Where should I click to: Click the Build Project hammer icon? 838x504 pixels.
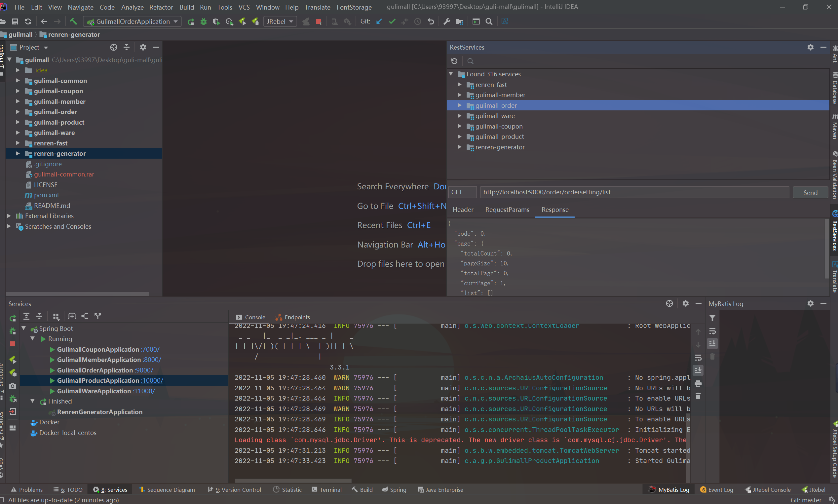73,21
